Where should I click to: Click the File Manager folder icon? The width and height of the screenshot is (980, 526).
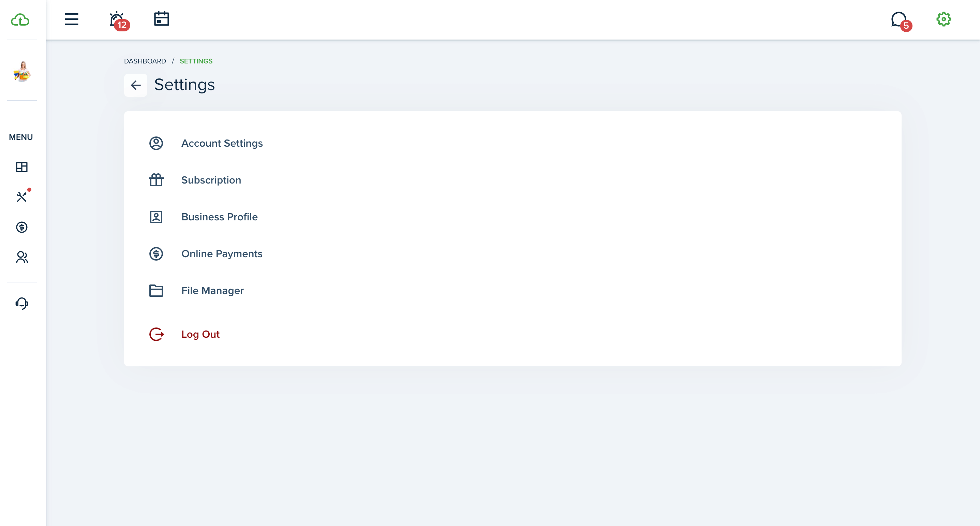[x=156, y=291]
